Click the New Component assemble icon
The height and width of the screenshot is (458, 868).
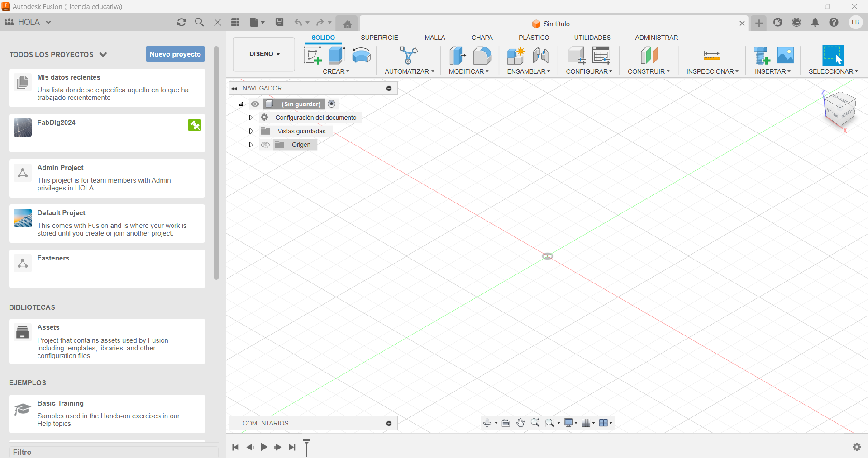[515, 56]
